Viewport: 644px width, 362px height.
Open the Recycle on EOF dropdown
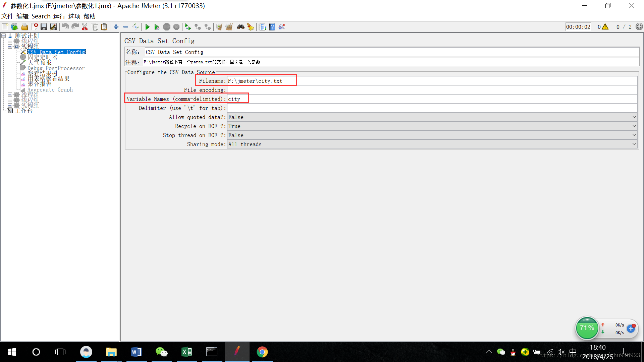432,126
